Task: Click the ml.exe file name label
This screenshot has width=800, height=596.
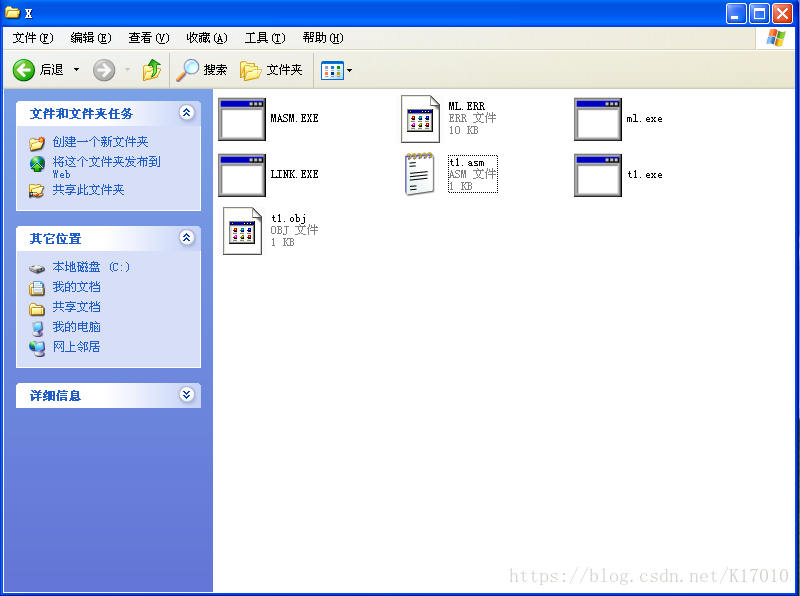Action: click(x=644, y=119)
